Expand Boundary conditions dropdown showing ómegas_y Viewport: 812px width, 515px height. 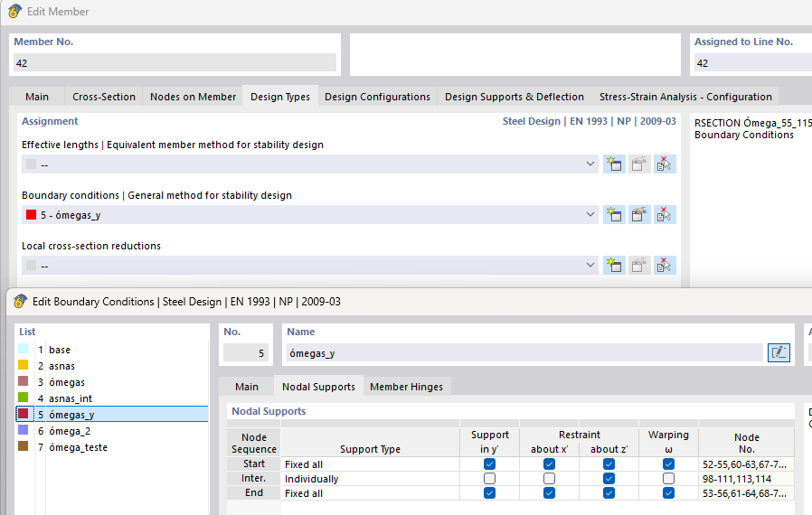[590, 215]
